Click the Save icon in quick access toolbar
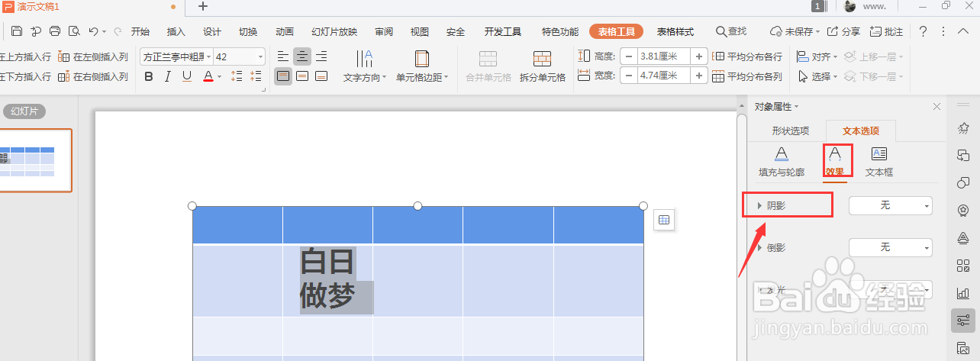980x361 pixels. (17, 31)
